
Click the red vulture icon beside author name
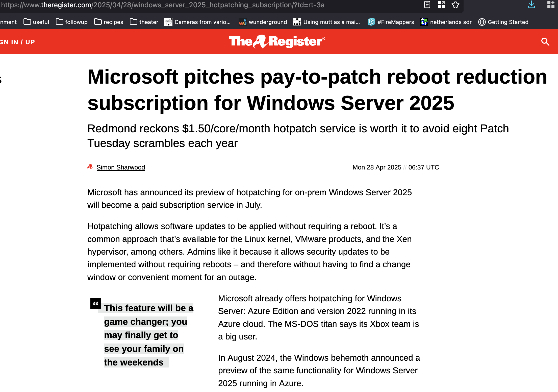90,167
